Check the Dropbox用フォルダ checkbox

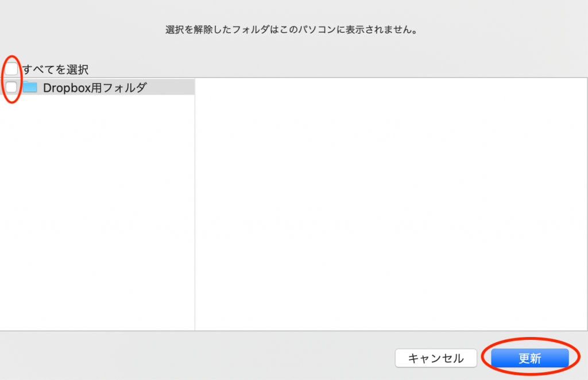pyautogui.click(x=11, y=87)
